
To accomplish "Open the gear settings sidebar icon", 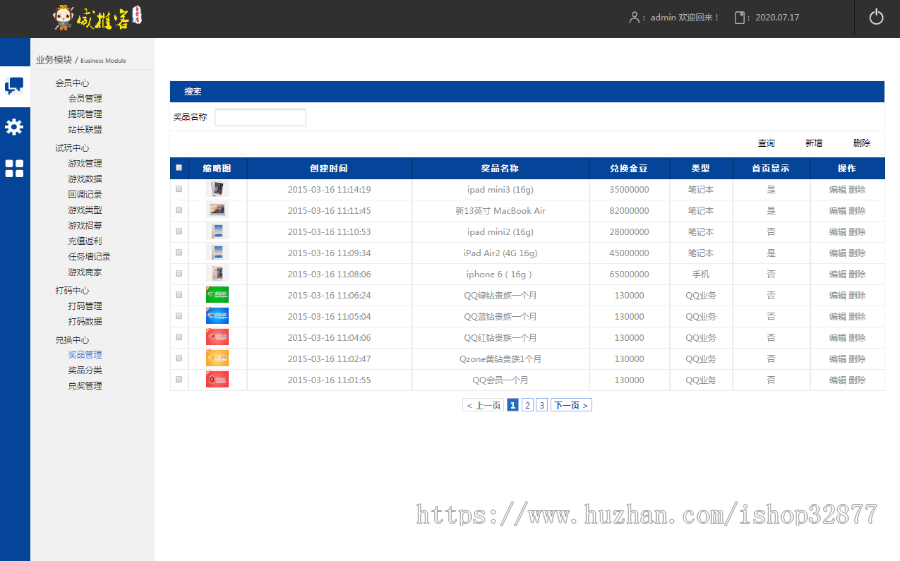I will point(14,127).
